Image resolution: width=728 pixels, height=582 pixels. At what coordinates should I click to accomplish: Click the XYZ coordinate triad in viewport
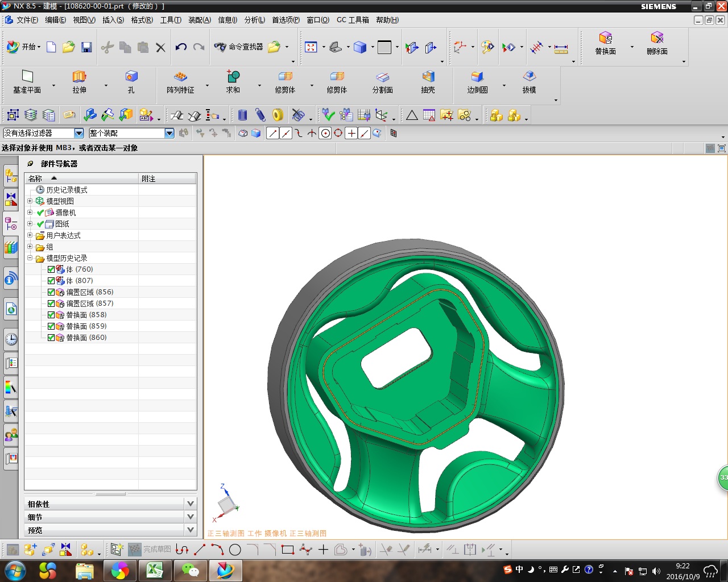coord(226,503)
